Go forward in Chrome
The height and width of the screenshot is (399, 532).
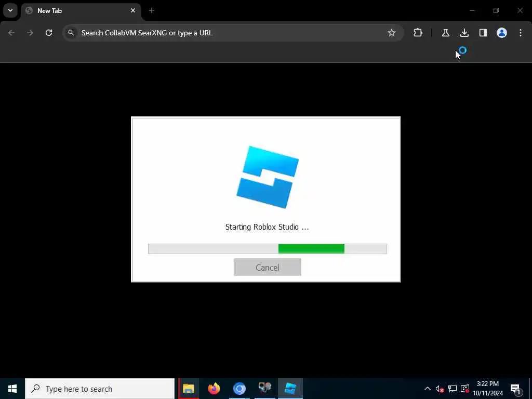click(x=30, y=33)
